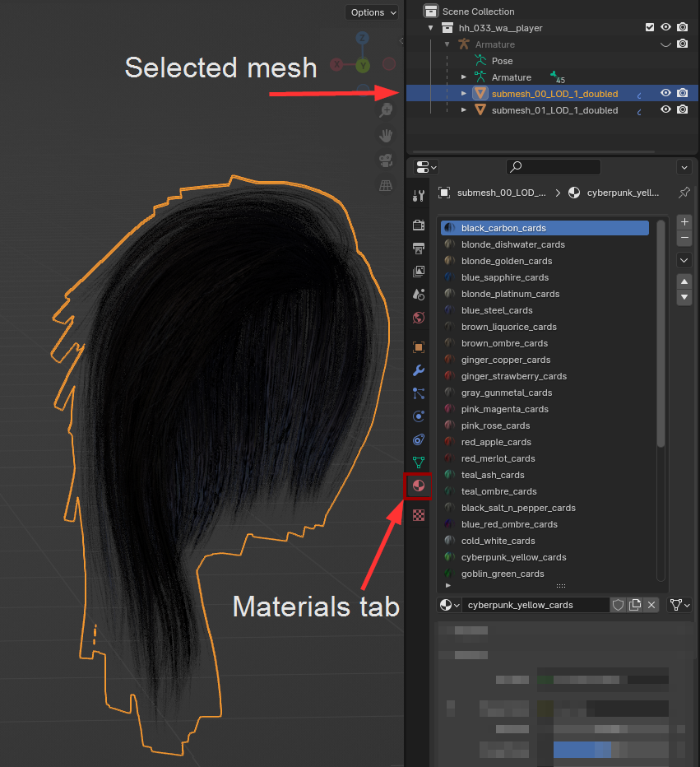This screenshot has height=767, width=700.
Task: Unlink material with the X button
Action: point(651,605)
